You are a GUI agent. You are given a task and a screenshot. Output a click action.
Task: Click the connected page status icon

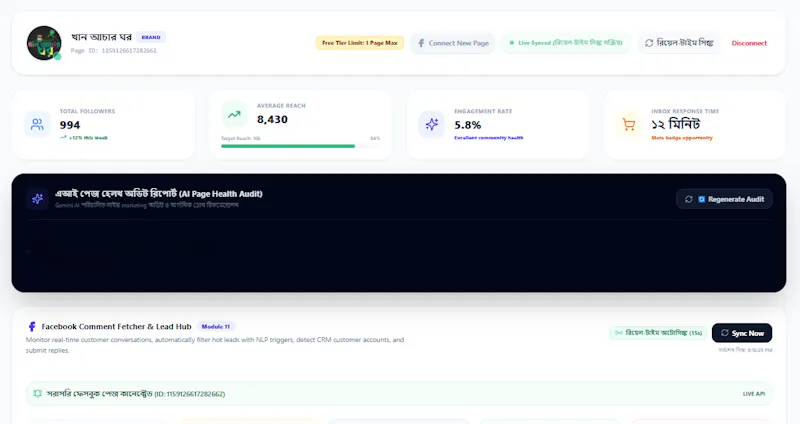click(37, 393)
